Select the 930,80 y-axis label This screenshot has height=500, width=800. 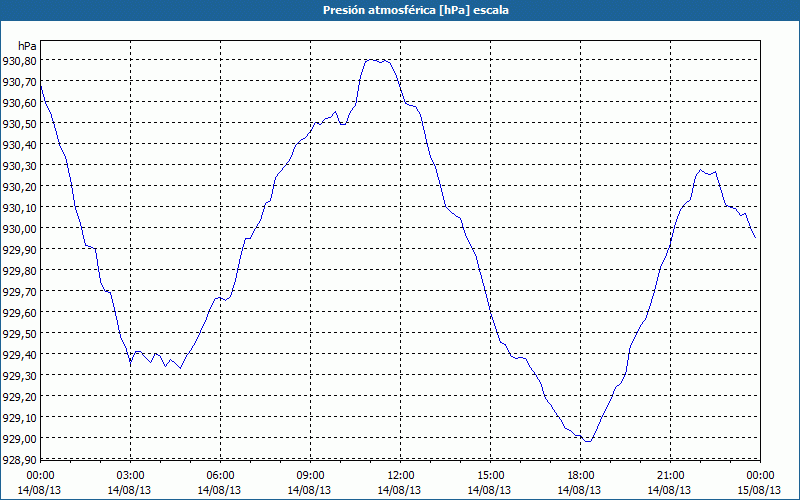pos(19,61)
